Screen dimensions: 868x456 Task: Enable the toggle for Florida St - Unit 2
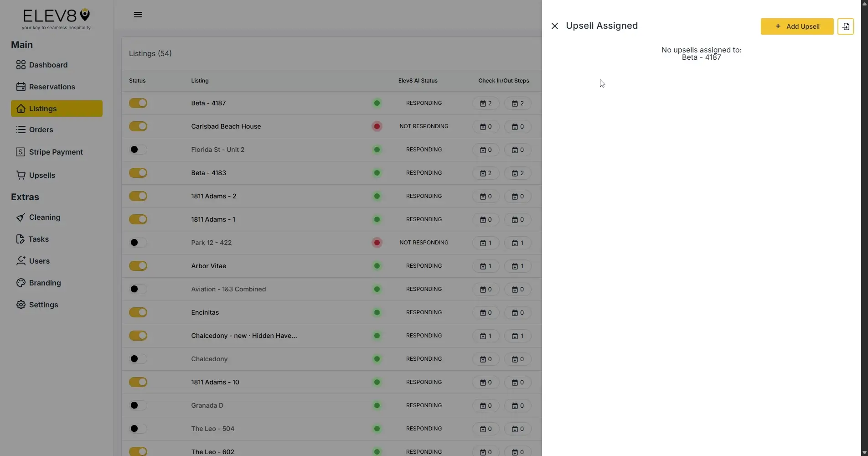pos(137,150)
